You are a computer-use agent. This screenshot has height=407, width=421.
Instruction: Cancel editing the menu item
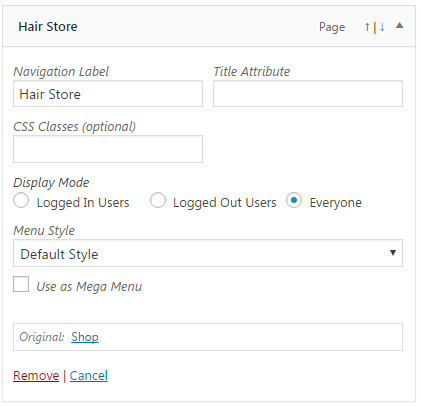coord(88,376)
